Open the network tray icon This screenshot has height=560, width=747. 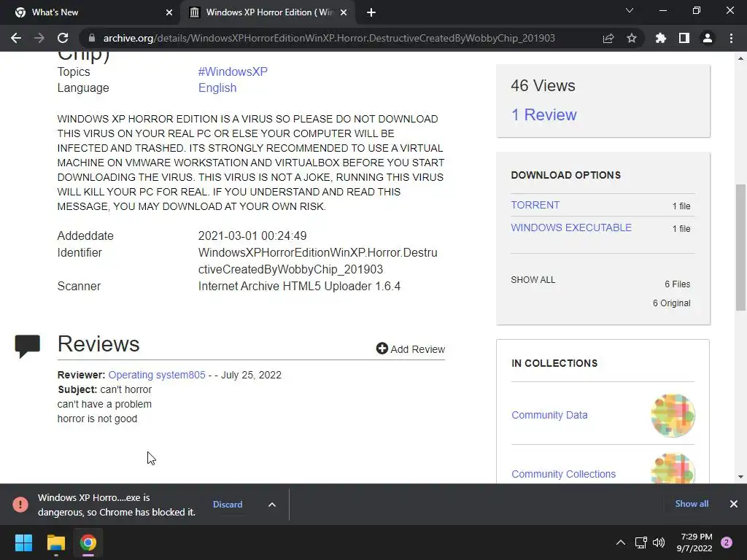pyautogui.click(x=640, y=542)
